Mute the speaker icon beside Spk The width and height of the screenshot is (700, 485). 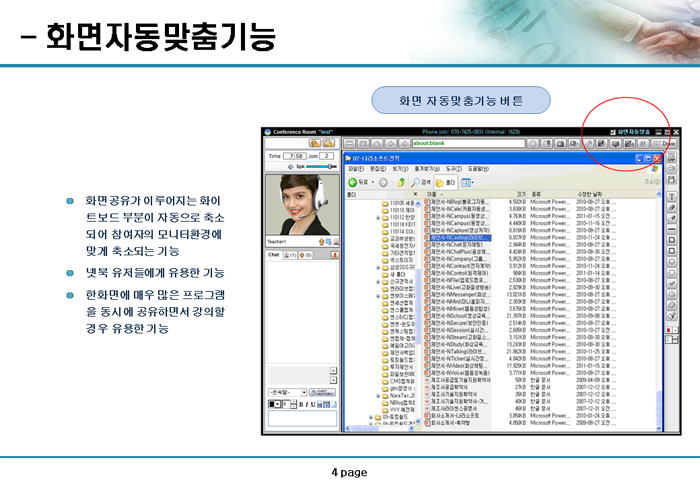click(291, 167)
